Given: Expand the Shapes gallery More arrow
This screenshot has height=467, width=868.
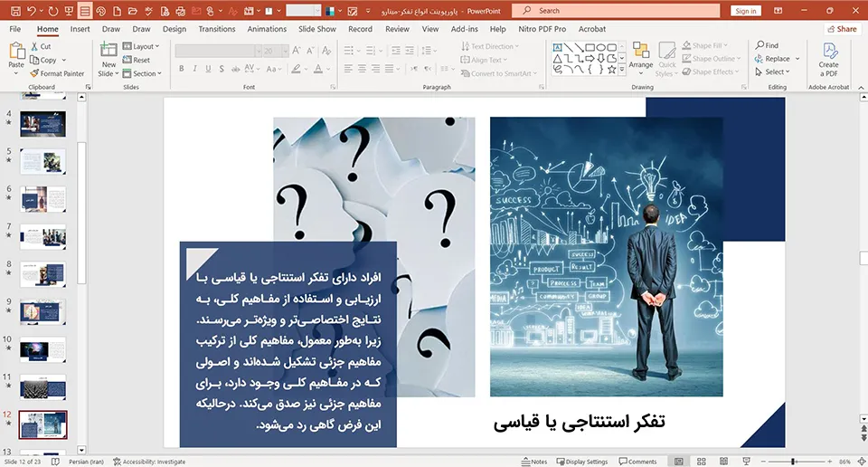Looking at the screenshot, I should [x=622, y=70].
